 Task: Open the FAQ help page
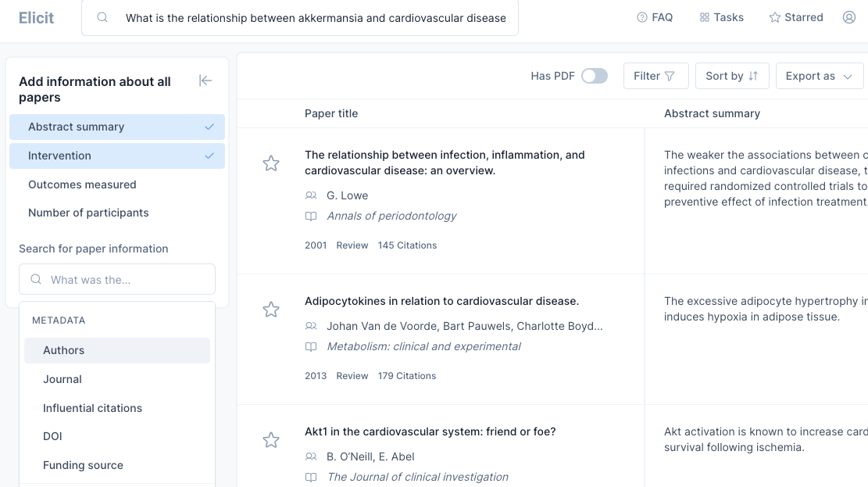655,17
